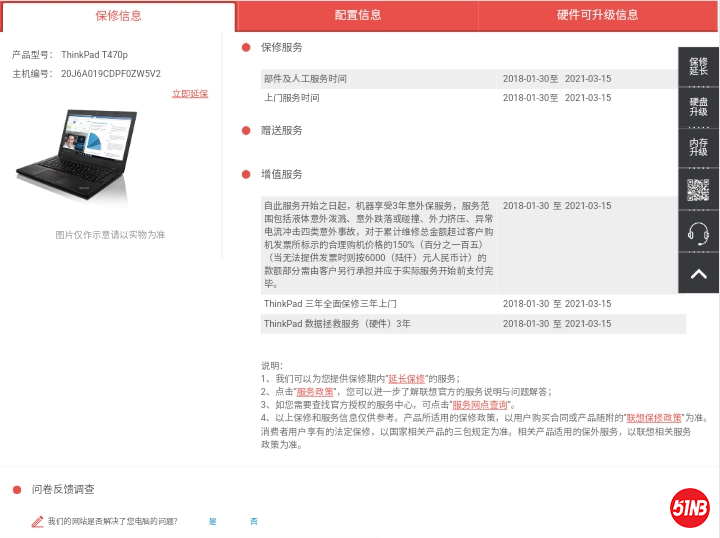The height and width of the screenshot is (538, 720).
Task: Click the date range for 数据拯救服务 row
Action: click(557, 324)
